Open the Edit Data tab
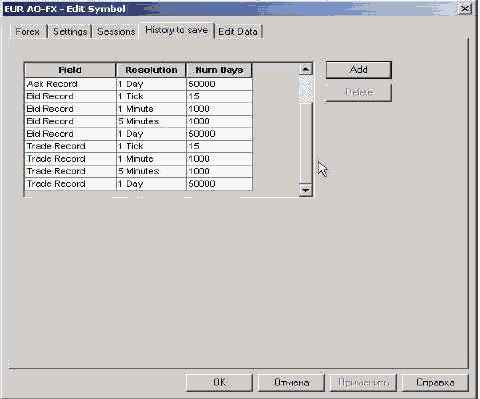This screenshot has width=480, height=399. (238, 32)
